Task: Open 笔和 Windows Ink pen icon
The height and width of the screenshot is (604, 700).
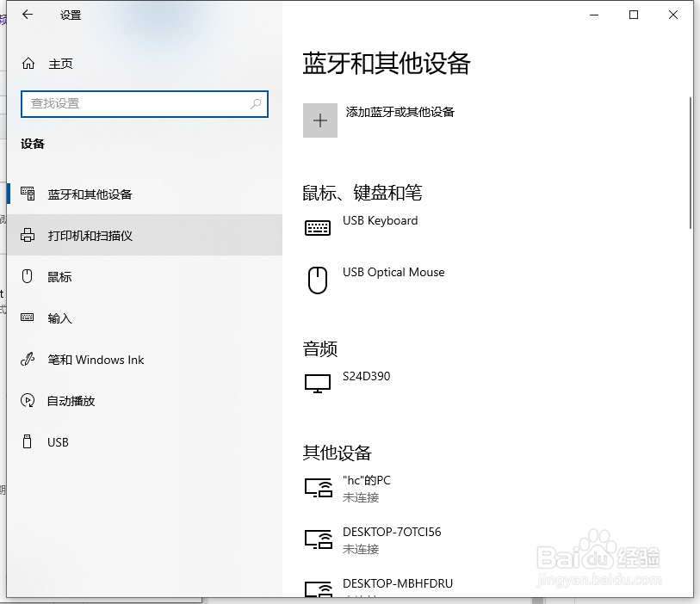Action: click(28, 359)
